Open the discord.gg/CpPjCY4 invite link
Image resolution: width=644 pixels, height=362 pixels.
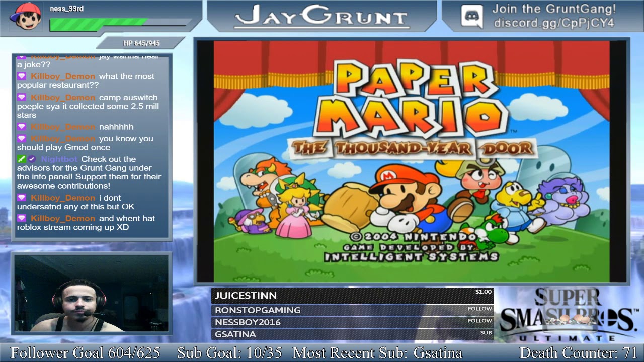tap(554, 23)
